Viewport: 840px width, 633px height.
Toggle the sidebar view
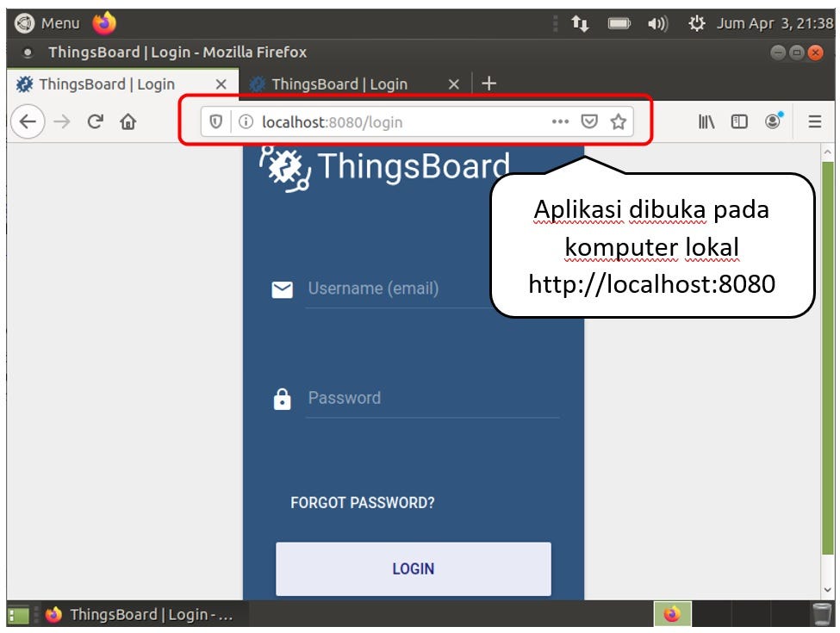(738, 122)
